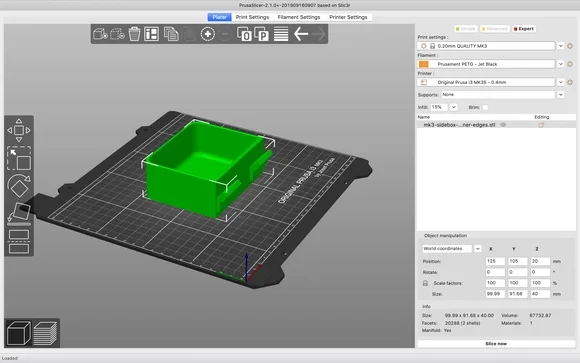
Task: Click the orange filament color swatch
Action: (x=424, y=64)
